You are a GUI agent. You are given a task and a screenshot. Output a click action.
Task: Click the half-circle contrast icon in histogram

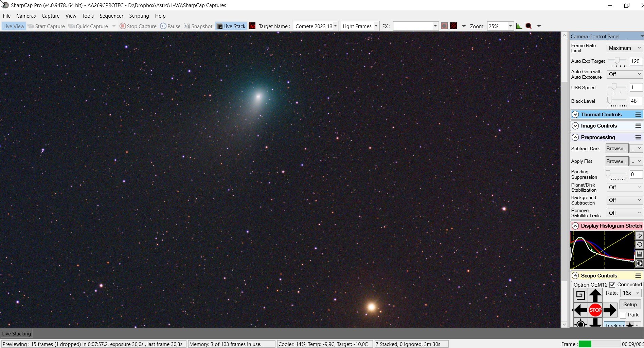tap(639, 264)
